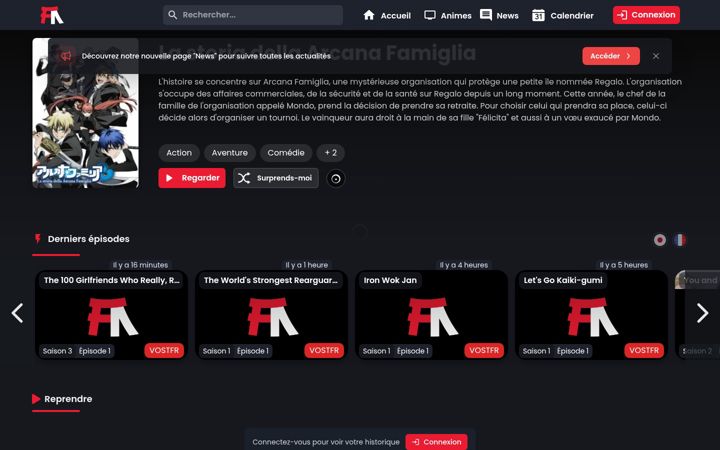This screenshot has height=450, width=720.
Task: Click Saison 3 label on 100 Girlfriends
Action: pos(57,351)
